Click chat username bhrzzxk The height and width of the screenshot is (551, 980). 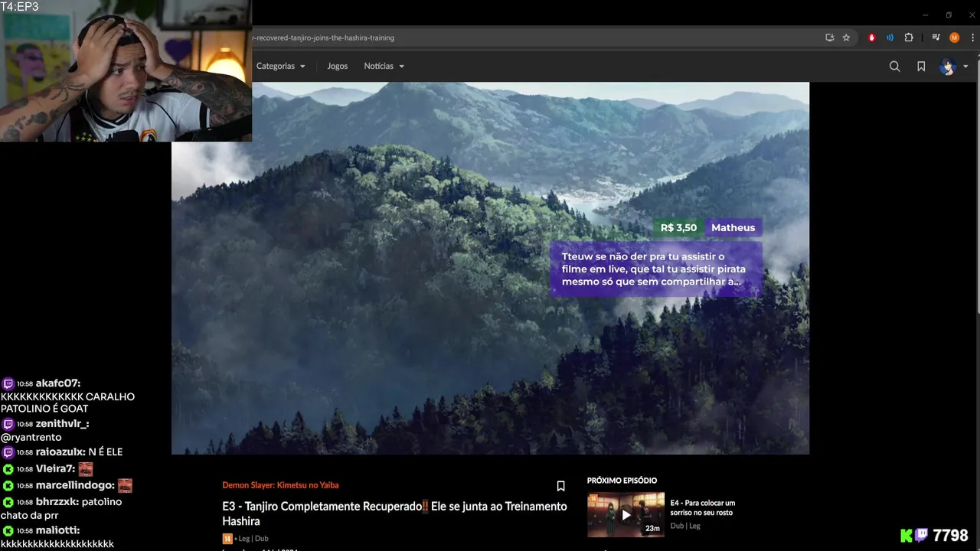tap(57, 502)
